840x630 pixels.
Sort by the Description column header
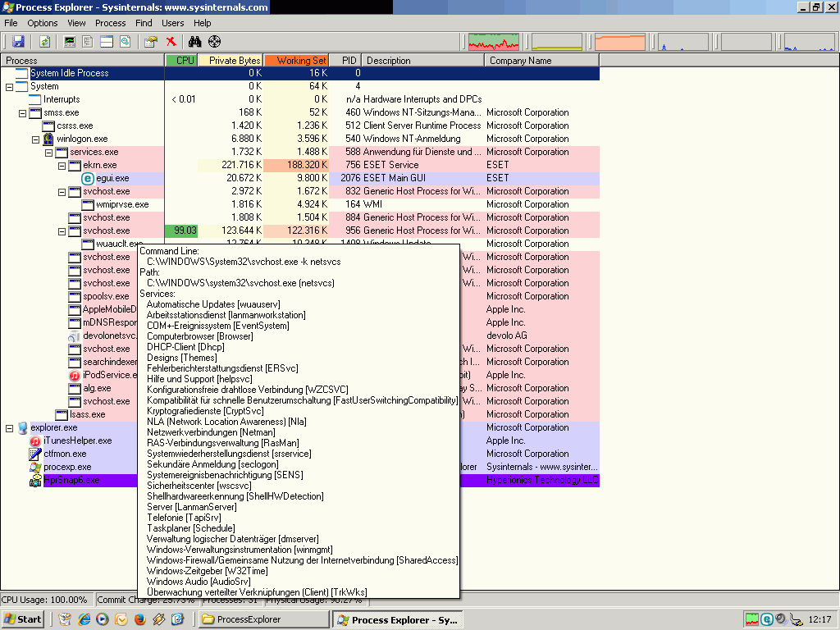(x=423, y=61)
